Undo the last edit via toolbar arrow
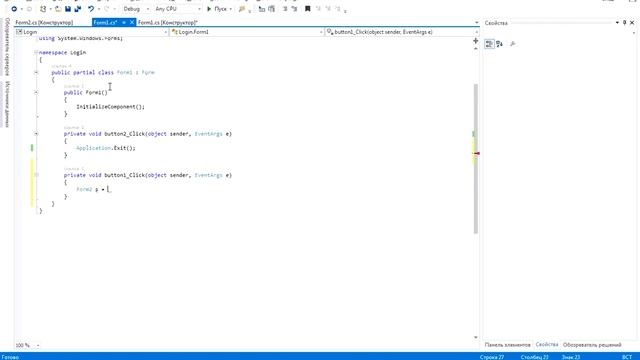This screenshot has width=640, height=360. tap(91, 9)
